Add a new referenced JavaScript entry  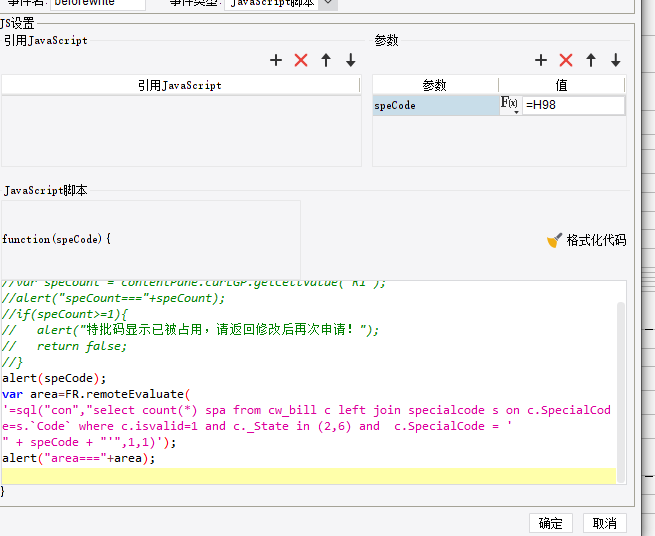pyautogui.click(x=276, y=60)
